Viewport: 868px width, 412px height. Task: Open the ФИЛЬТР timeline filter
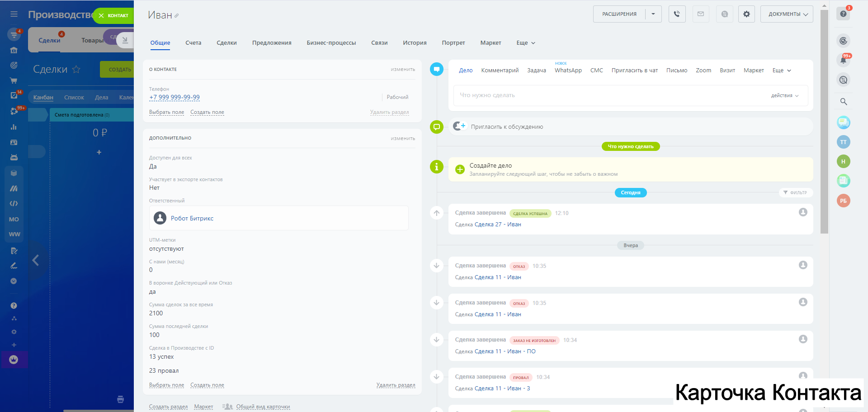tap(795, 192)
